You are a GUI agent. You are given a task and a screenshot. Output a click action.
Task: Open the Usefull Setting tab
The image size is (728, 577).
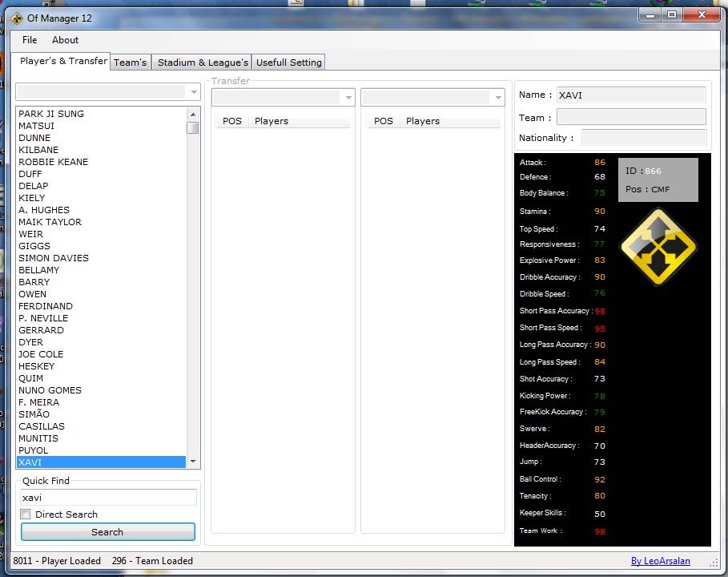(x=288, y=63)
